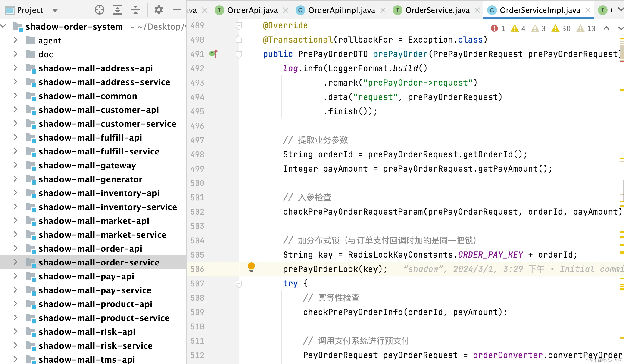Toggle fold marker at line 489

point(239,25)
